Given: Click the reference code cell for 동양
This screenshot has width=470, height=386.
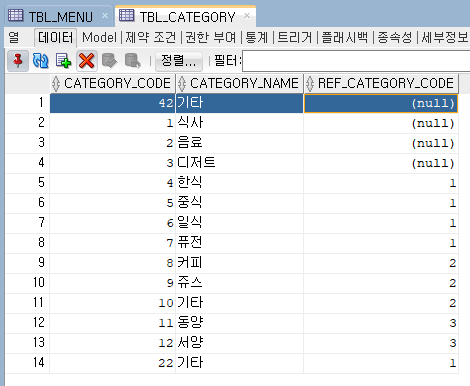Looking at the screenshot, I should point(381,323).
